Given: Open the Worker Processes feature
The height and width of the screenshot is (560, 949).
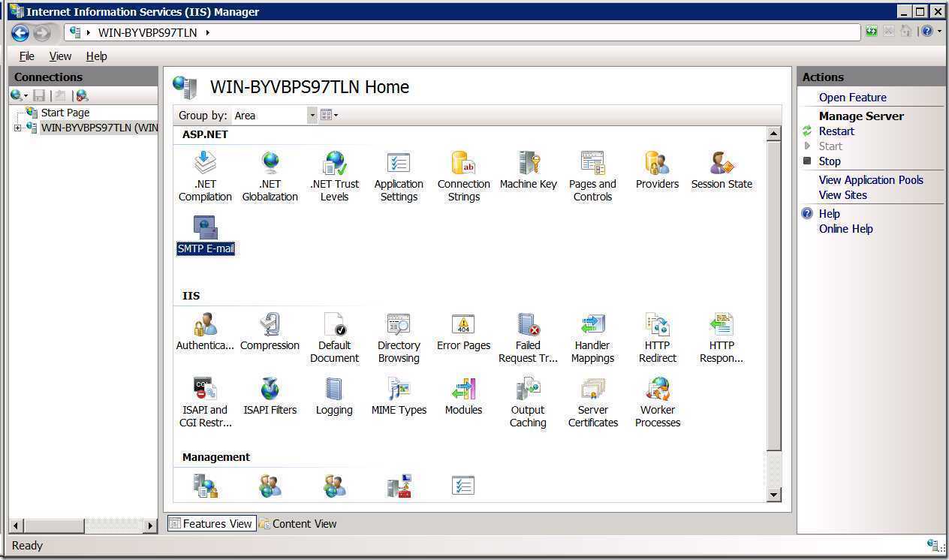Looking at the screenshot, I should coord(657,402).
